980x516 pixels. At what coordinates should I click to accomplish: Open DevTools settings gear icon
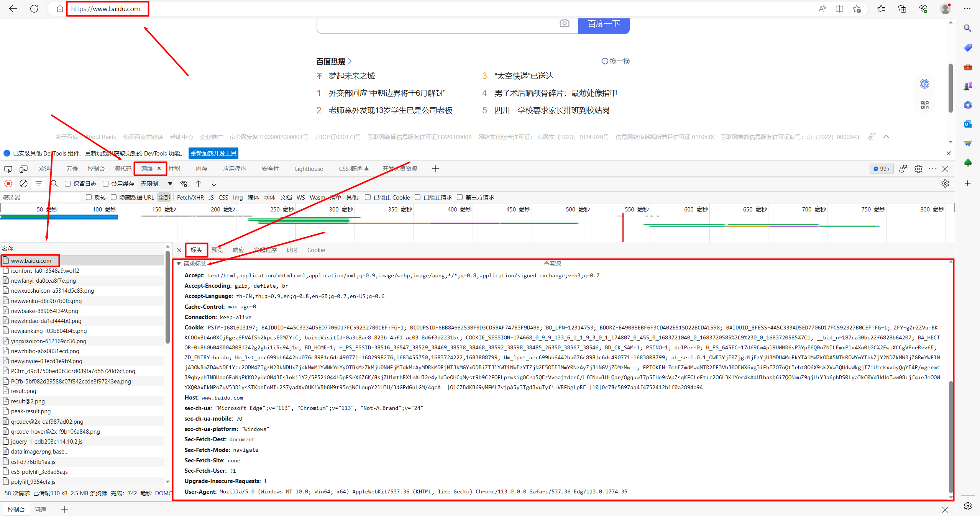click(918, 169)
